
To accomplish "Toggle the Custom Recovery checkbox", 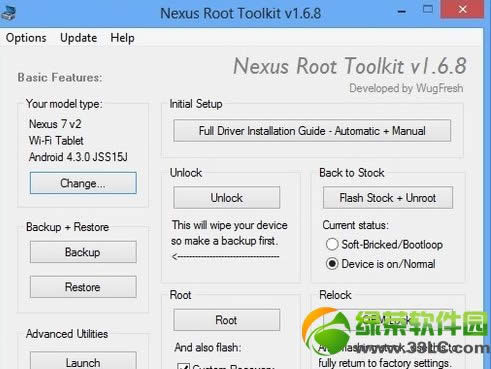I will pos(183,366).
